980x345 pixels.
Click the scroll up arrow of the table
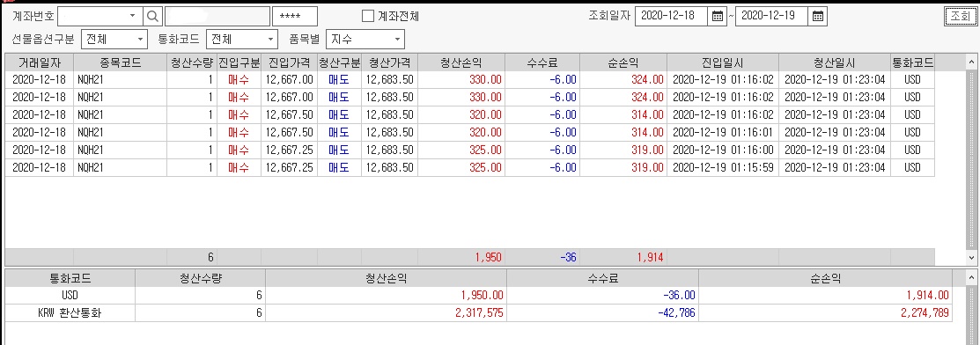(x=970, y=62)
